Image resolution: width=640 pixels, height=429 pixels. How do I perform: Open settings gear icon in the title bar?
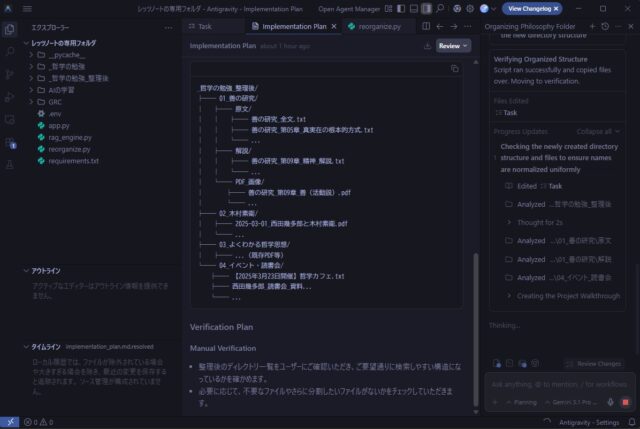470,9
